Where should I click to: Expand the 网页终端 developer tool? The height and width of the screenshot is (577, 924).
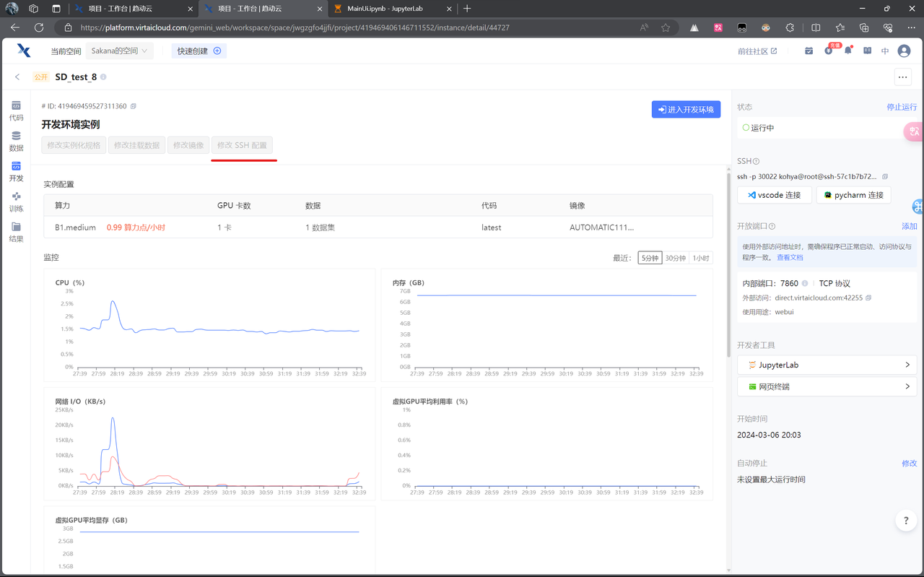click(827, 386)
